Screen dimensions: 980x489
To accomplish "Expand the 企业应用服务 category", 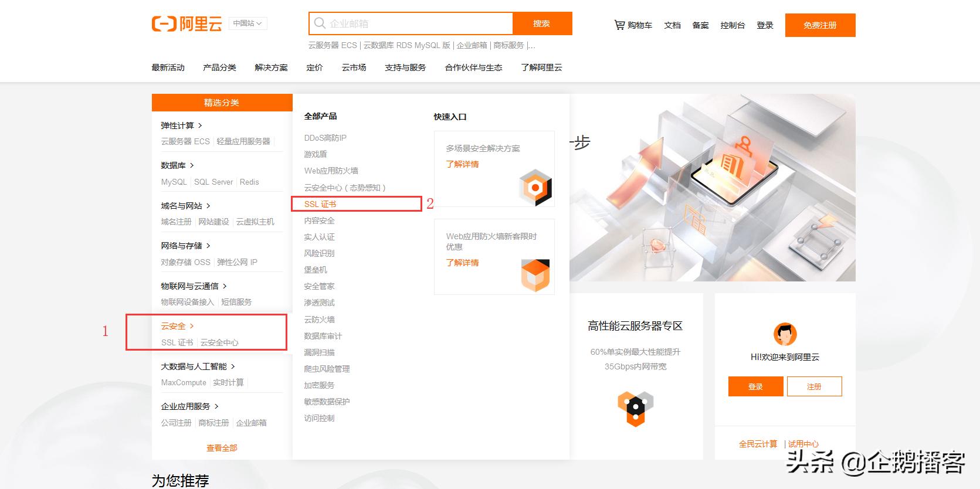I will [189, 406].
